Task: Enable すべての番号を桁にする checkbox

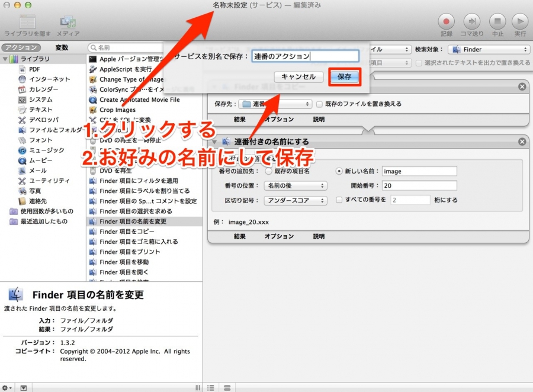Action: [x=339, y=200]
